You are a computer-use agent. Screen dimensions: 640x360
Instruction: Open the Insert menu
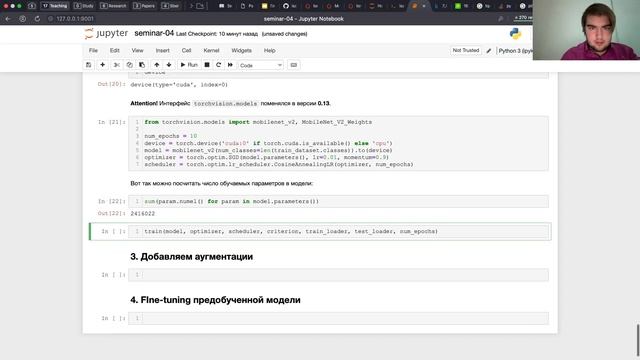(162, 51)
